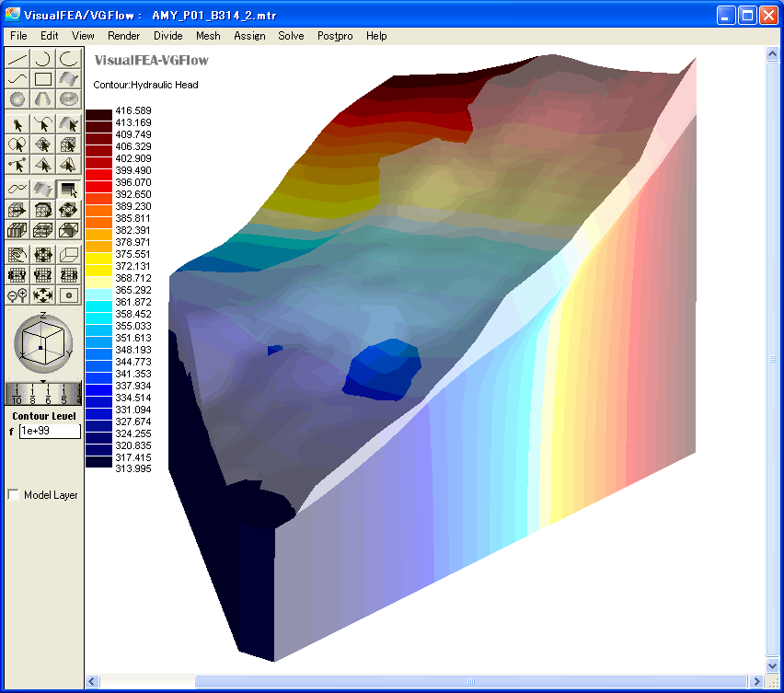Click the four-arrow fit view icon
This screenshot has width=784, height=693.
43,295
